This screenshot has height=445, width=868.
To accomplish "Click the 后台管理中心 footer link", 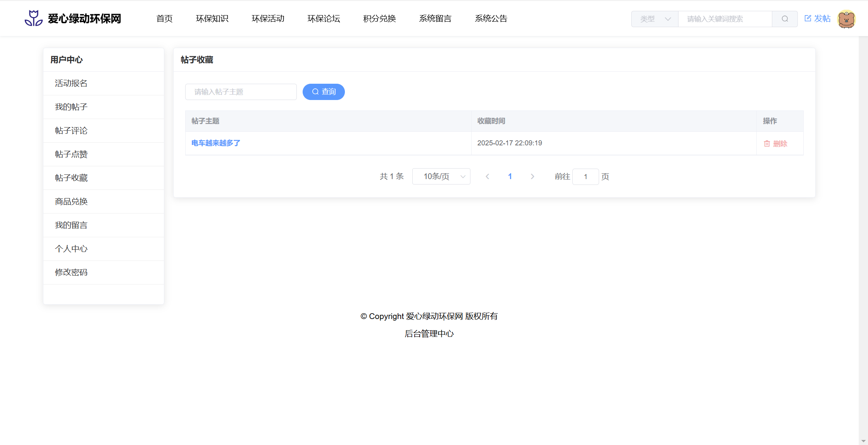I will click(x=429, y=334).
